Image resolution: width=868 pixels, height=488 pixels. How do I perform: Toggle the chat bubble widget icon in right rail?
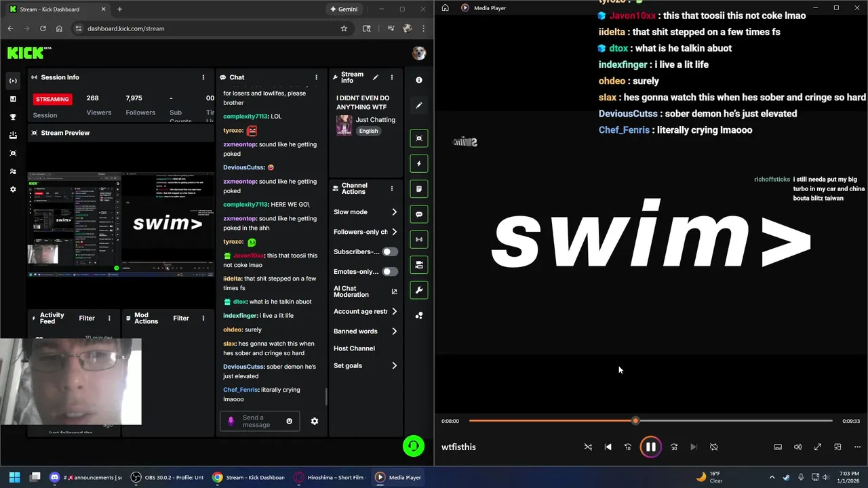click(419, 214)
